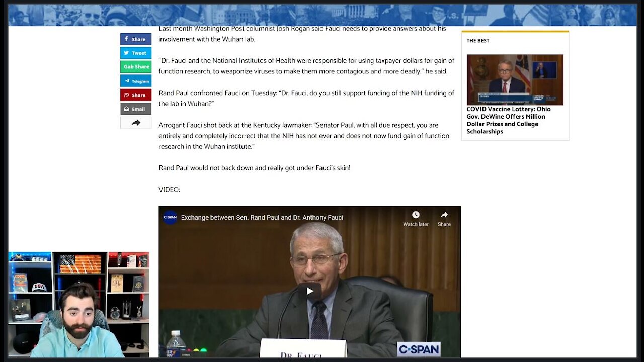Click the paragraph 'Rand Paul would not back down'

coord(254,168)
